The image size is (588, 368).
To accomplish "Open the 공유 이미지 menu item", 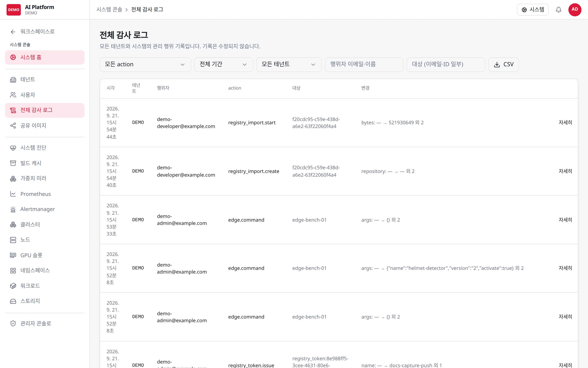I will [45, 126].
